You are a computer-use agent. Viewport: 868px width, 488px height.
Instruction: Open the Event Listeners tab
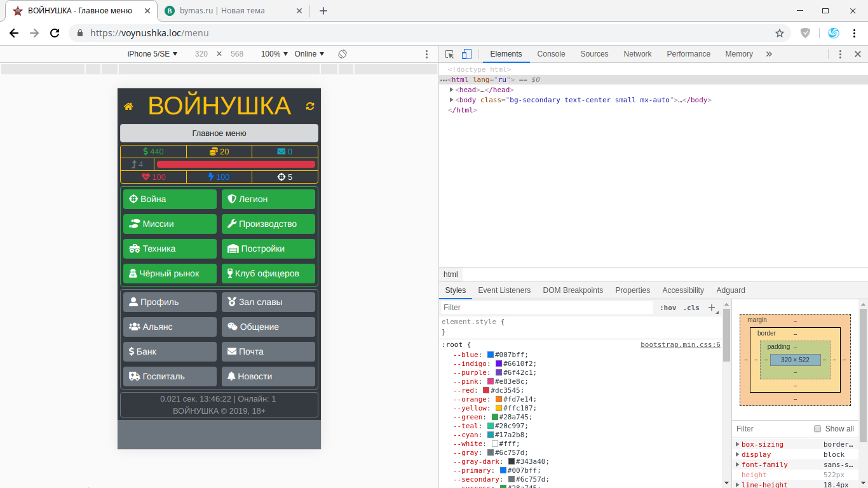tap(504, 290)
